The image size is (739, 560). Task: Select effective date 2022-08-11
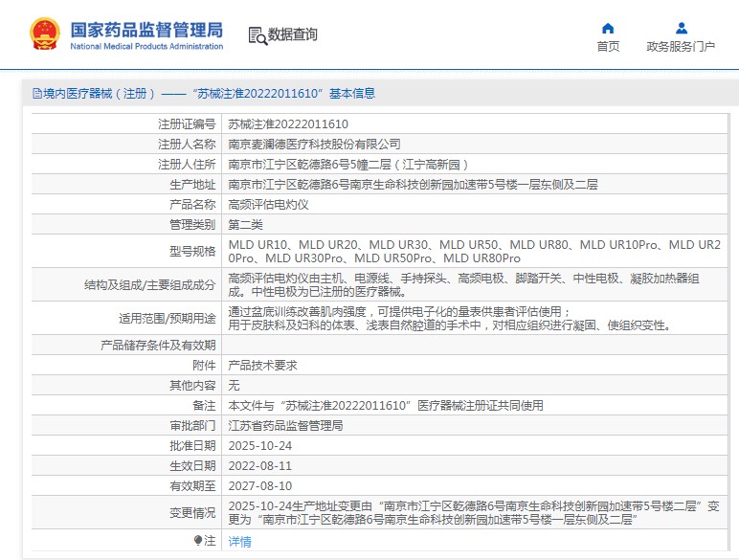point(260,466)
